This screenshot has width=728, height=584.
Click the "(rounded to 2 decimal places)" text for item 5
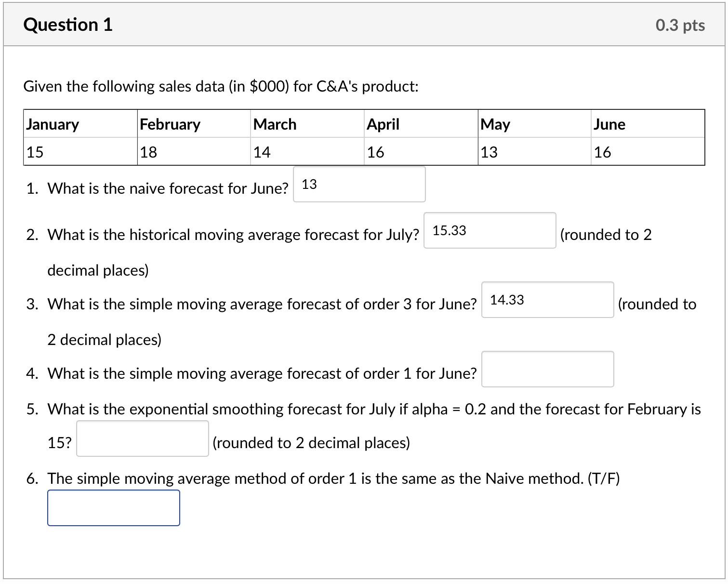coord(311,443)
